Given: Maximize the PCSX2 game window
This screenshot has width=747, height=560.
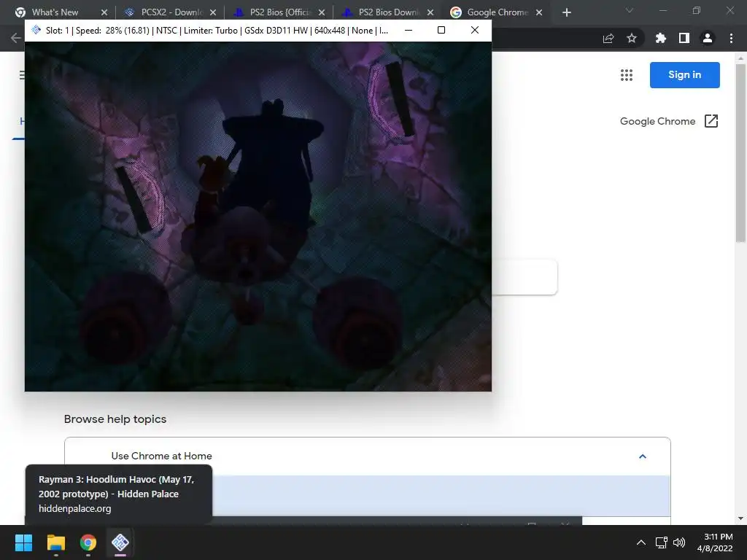Looking at the screenshot, I should tap(441, 30).
